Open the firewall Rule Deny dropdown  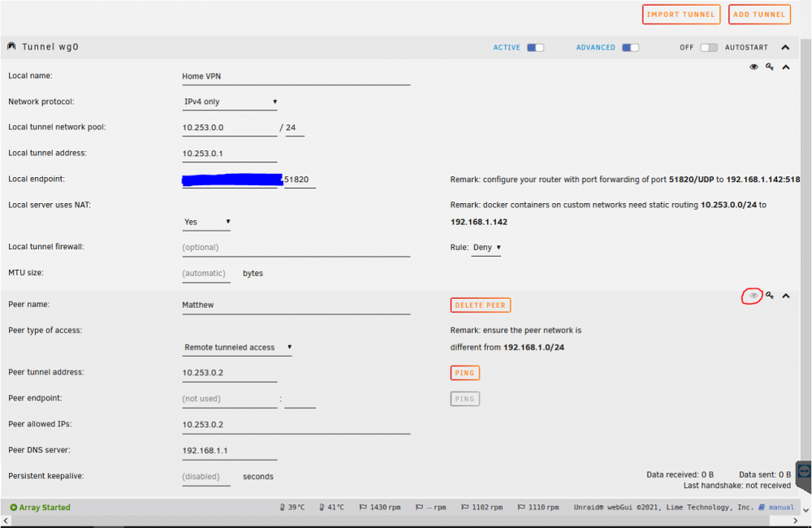point(486,248)
